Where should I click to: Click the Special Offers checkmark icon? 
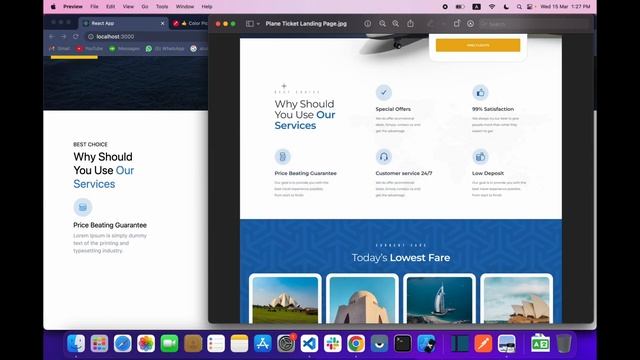(384, 92)
